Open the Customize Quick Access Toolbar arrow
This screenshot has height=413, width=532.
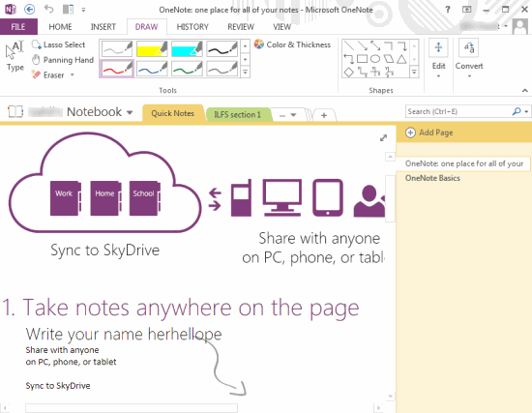(x=83, y=10)
